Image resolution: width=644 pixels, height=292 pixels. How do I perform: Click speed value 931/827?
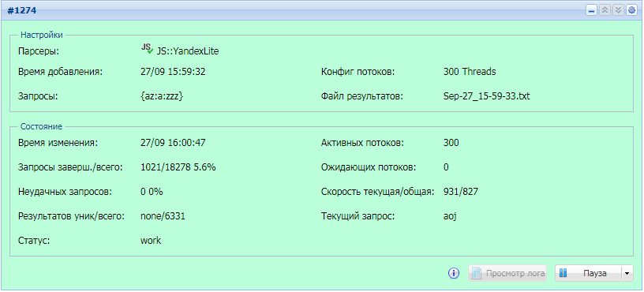tap(460, 192)
